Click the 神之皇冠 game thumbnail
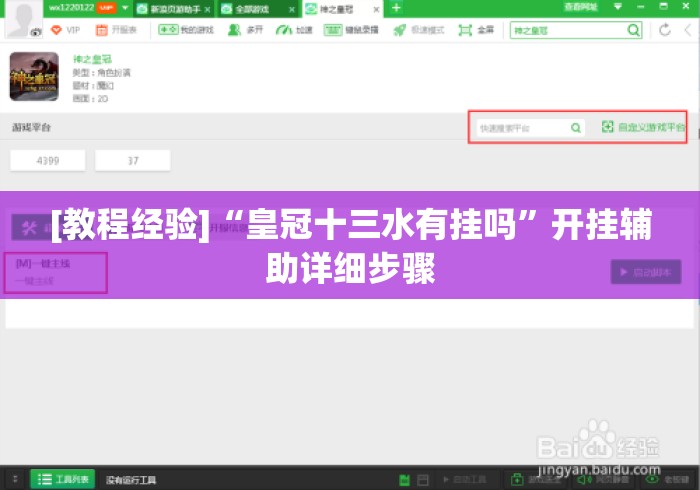Screen dimensions: 700x490 coord(34,76)
